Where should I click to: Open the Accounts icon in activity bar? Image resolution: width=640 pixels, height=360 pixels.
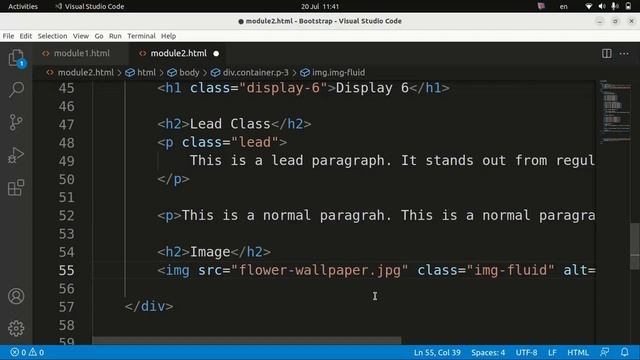coord(16,296)
